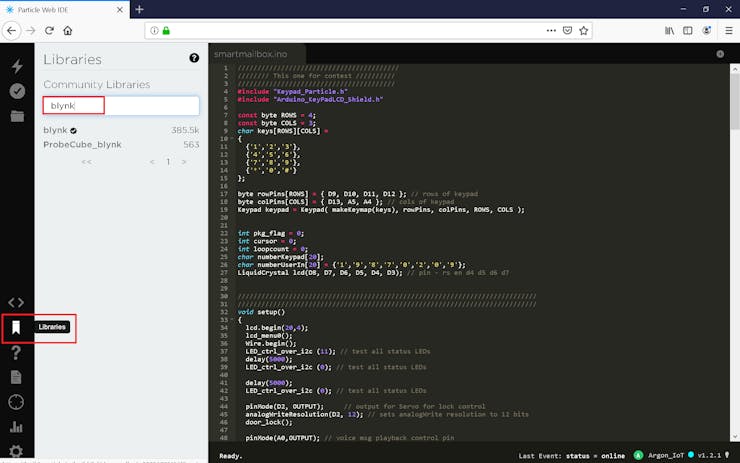Click the green padlock in address bar
This screenshot has height=463, width=740.
coord(166,31)
